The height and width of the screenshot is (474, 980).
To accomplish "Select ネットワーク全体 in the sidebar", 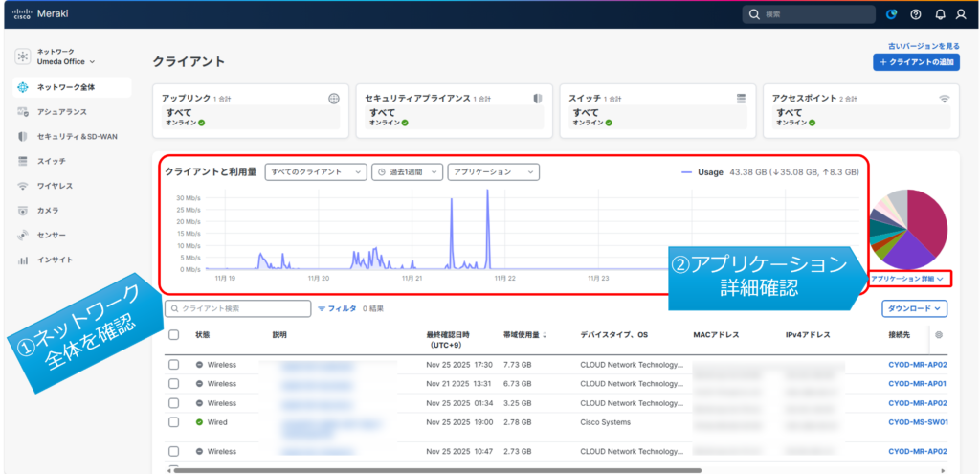I will coord(72,87).
